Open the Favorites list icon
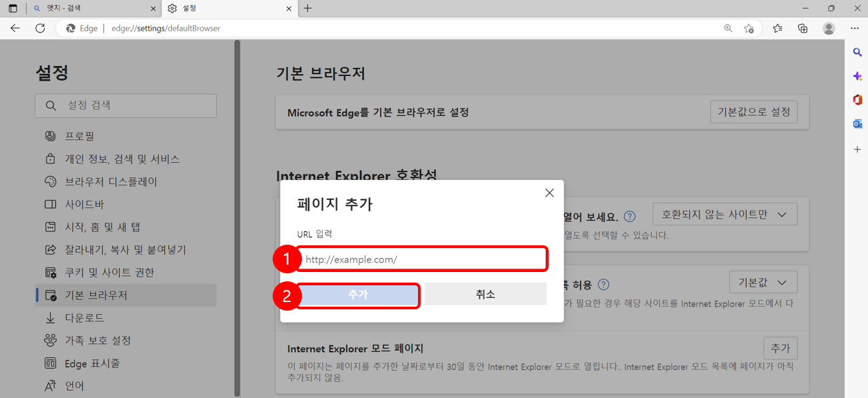 (777, 28)
